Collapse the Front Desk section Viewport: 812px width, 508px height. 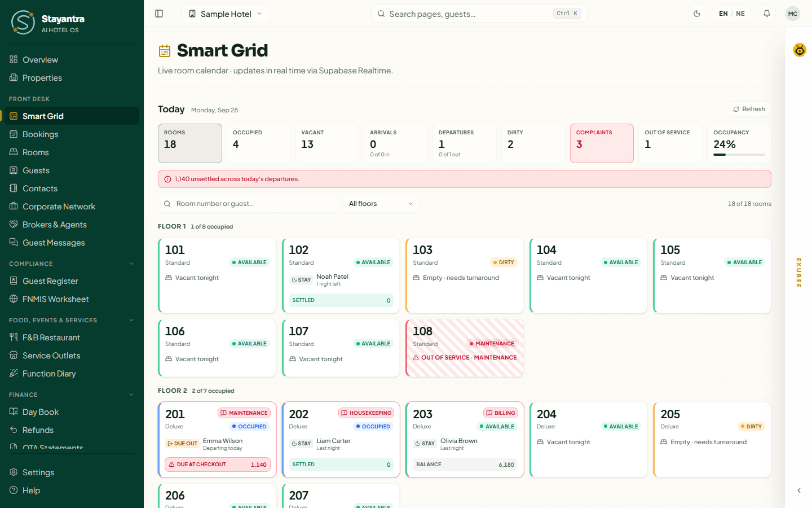(72, 99)
